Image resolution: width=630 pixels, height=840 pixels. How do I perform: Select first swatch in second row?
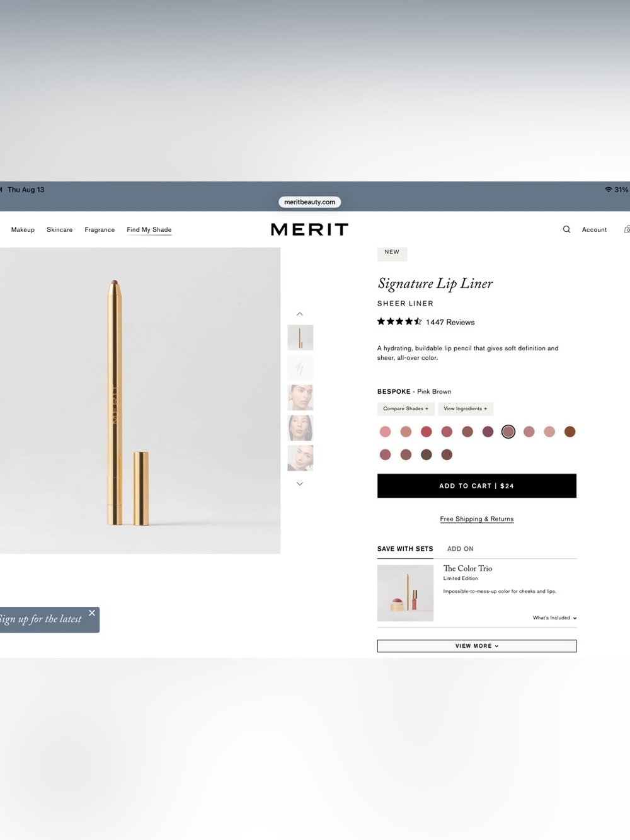pyautogui.click(x=386, y=454)
